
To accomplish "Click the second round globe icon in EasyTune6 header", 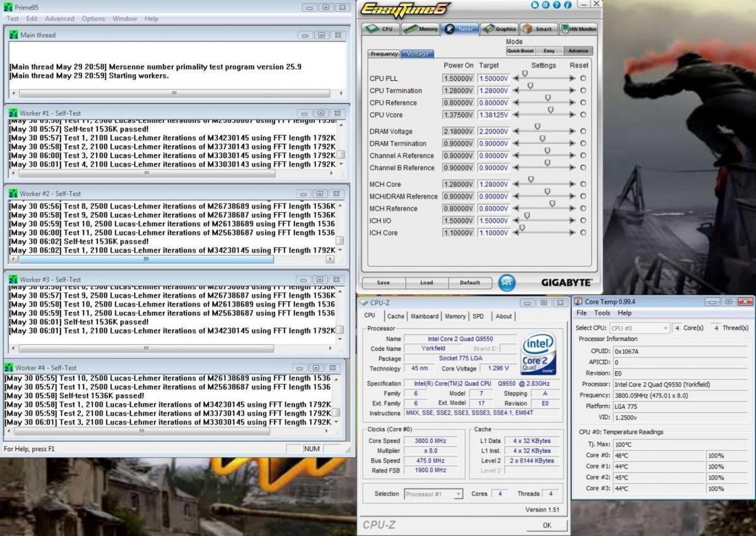I will point(546,5).
